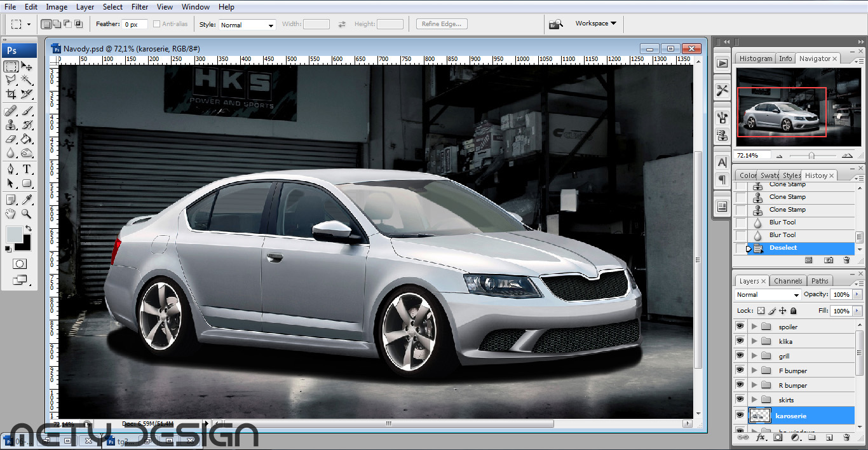Switch to the Paths tab
868x450 pixels.
point(820,281)
